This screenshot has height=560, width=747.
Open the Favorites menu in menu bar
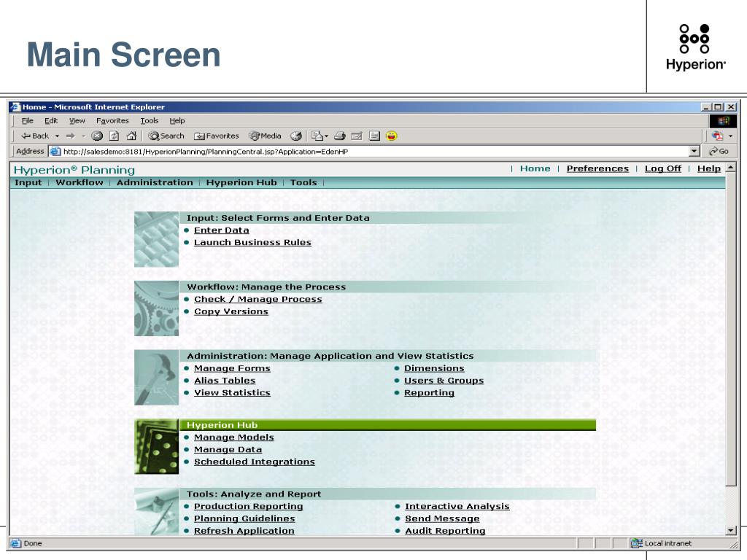112,121
